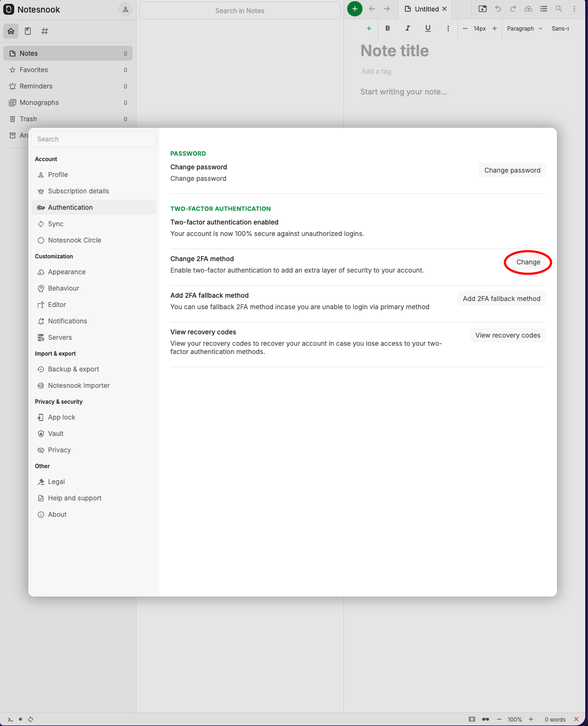Click View recovery codes button
Image resolution: width=588 pixels, height=726 pixels.
508,335
